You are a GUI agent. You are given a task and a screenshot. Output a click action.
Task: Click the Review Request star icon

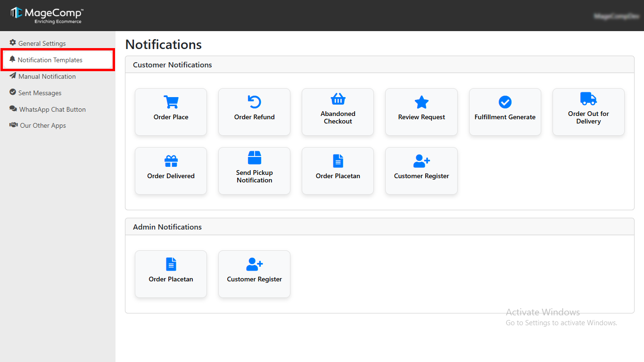(421, 102)
